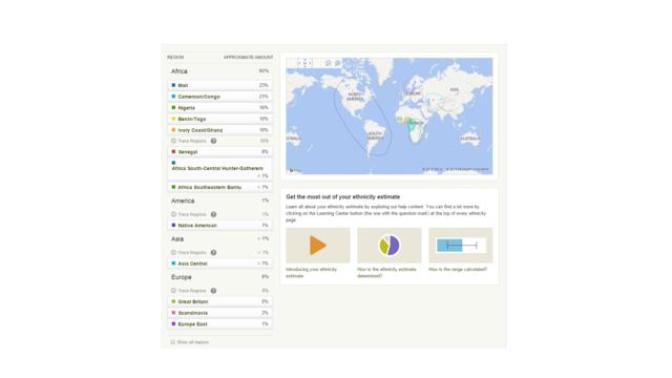Play the introducing ethnicity estimate video thumbnail
This screenshot has height=378, width=672.
[318, 245]
